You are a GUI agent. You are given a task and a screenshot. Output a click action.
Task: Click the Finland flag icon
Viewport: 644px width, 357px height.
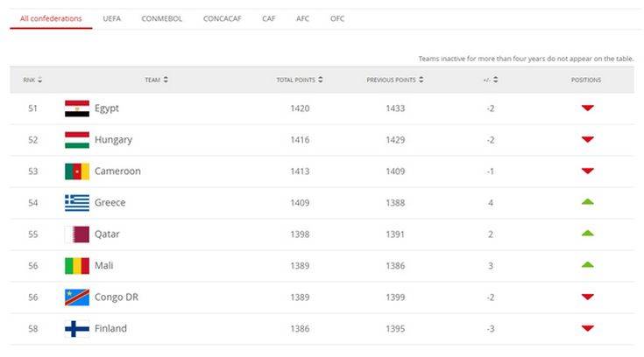pyautogui.click(x=77, y=329)
